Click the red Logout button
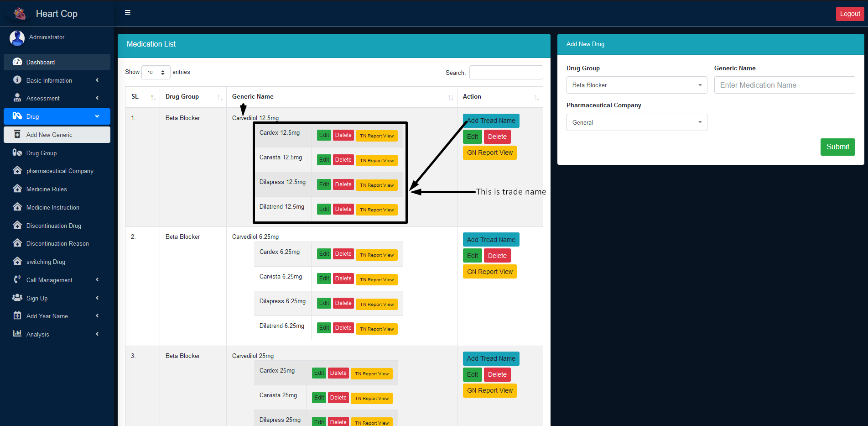 850,14
